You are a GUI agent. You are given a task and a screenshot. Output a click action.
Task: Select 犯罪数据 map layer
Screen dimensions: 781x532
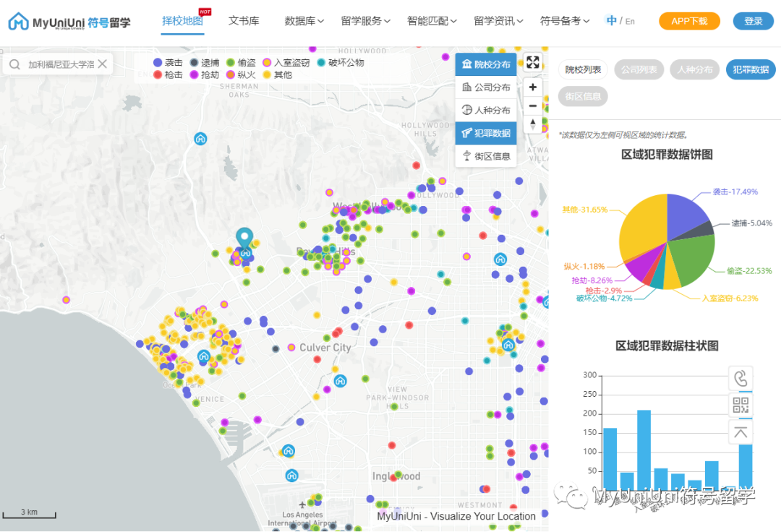point(486,134)
